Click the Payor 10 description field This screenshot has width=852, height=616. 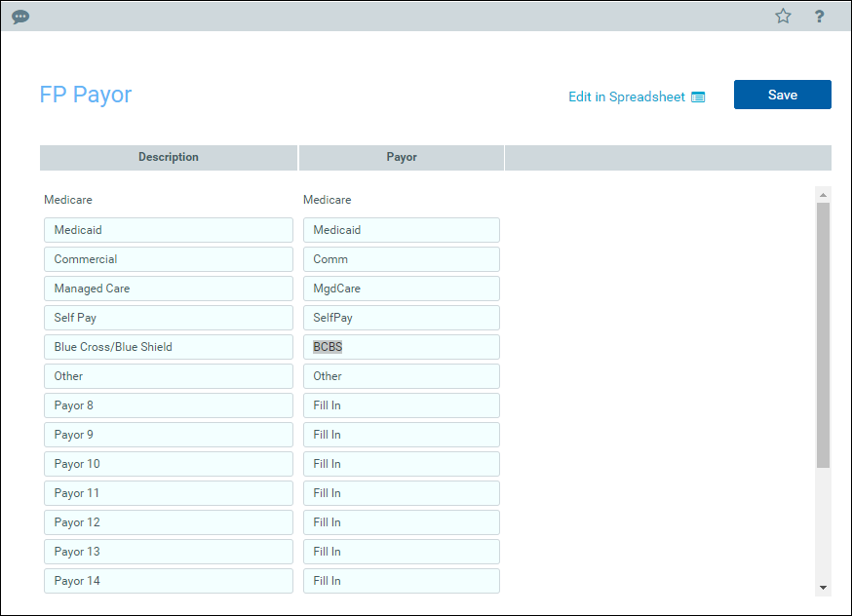point(169,465)
